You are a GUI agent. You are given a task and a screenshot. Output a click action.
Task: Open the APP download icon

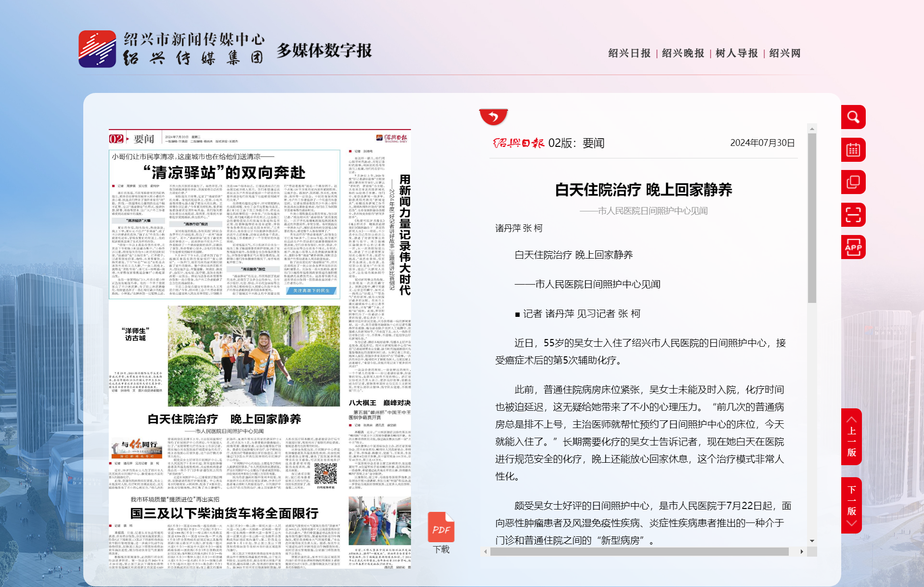[853, 248]
